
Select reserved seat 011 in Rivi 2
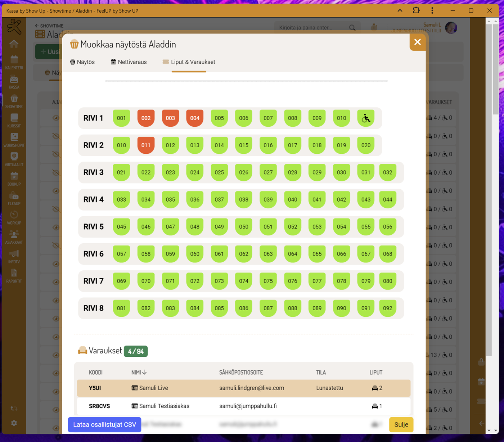tap(146, 145)
